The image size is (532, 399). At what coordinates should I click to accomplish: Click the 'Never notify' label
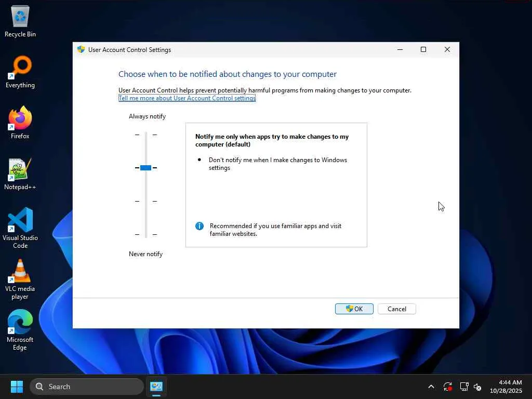pos(145,254)
